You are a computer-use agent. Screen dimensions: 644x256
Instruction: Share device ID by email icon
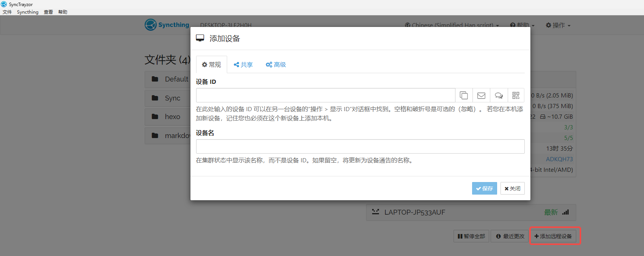pyautogui.click(x=481, y=95)
